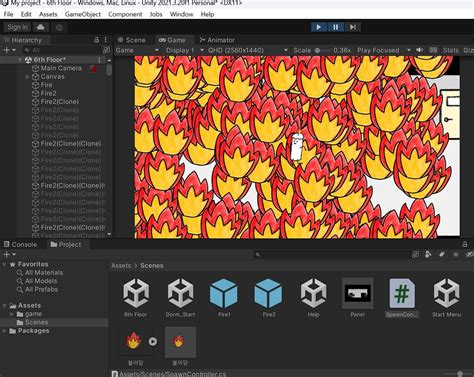The height and width of the screenshot is (377, 474).
Task: Select the SpawnCon... script asset
Action: (x=402, y=298)
